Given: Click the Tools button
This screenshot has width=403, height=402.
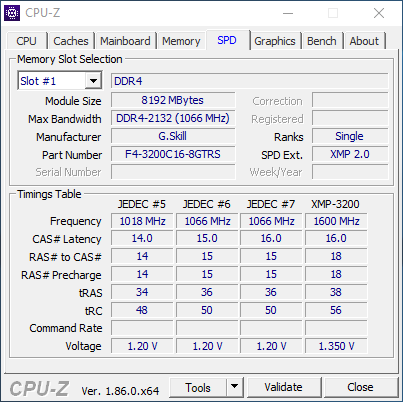Looking at the screenshot, I should 198,387.
